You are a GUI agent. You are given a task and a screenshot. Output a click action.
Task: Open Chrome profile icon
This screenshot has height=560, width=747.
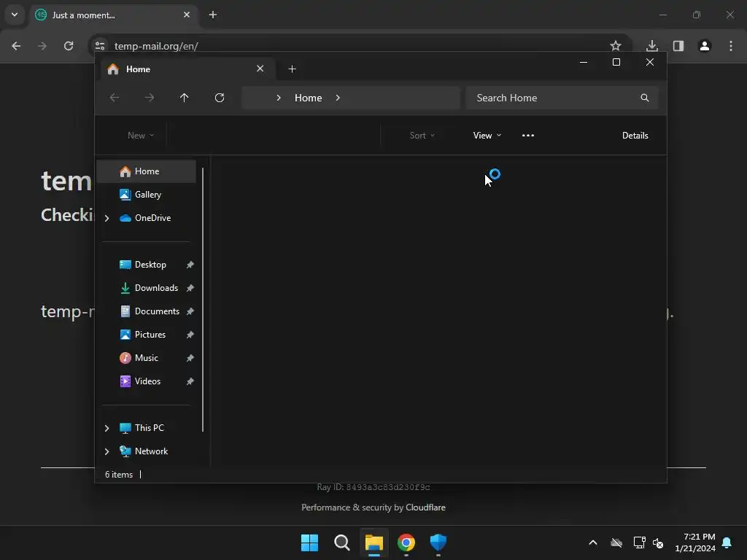(x=705, y=46)
